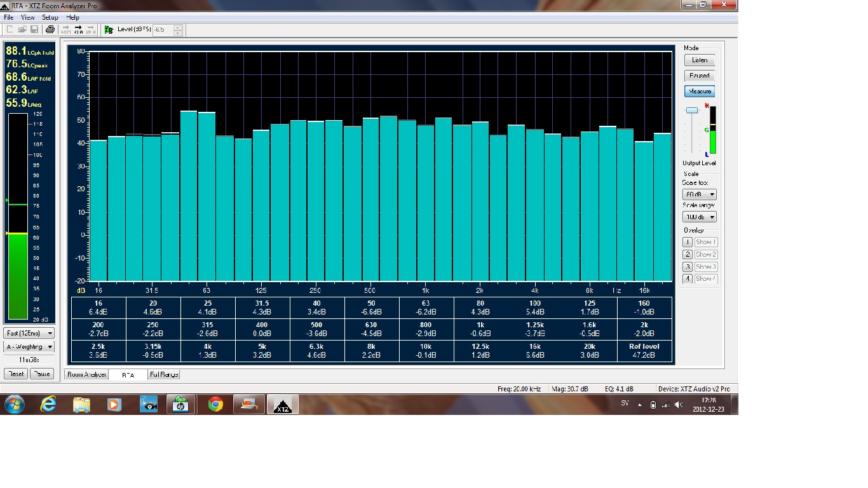The image size is (868, 488).
Task: Click the Print toolbar icon
Action: [x=50, y=30]
